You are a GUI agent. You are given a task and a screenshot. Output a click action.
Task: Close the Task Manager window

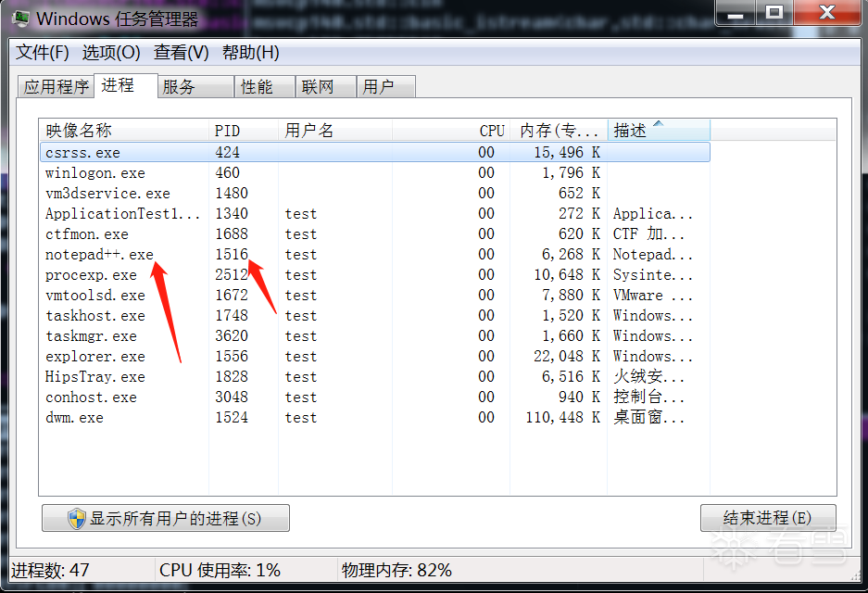[x=827, y=13]
